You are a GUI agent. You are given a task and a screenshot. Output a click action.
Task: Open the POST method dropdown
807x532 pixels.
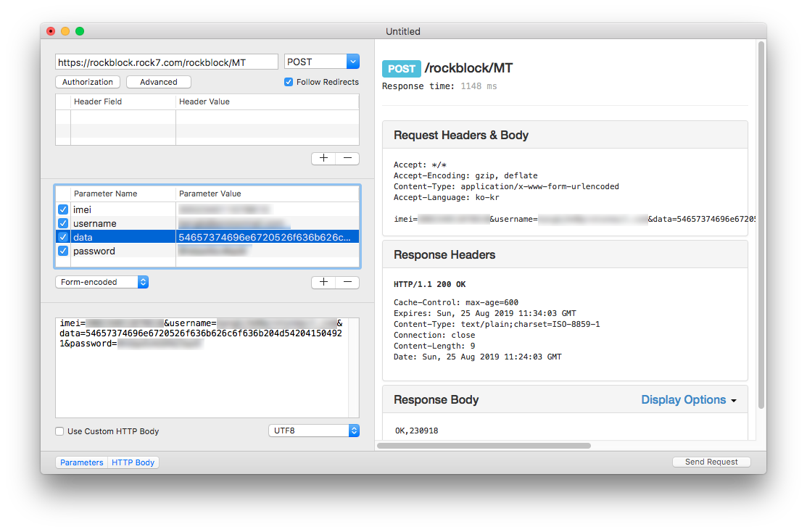(322, 62)
